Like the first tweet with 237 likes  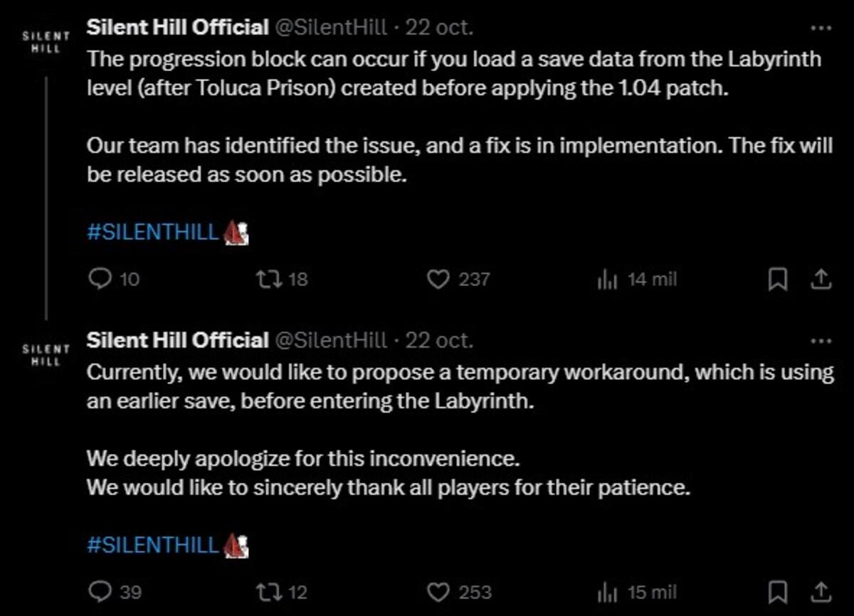[458, 280]
